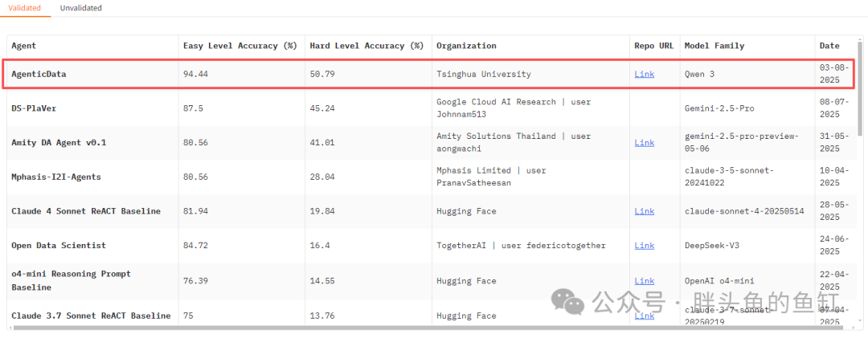Click the 76.39 easy accuracy value
Image resolution: width=868 pixels, height=338 pixels.
pos(195,280)
